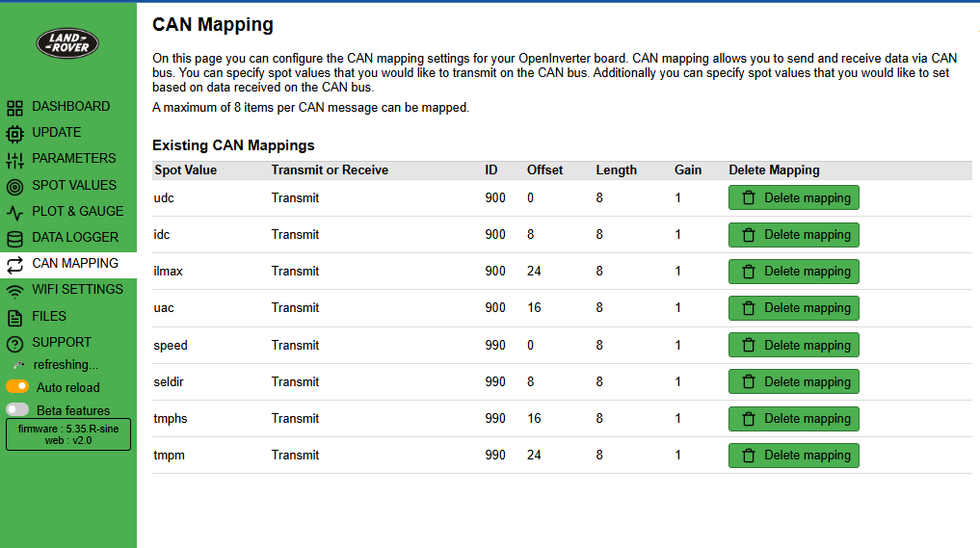Click the Land Rover logo

[67, 43]
